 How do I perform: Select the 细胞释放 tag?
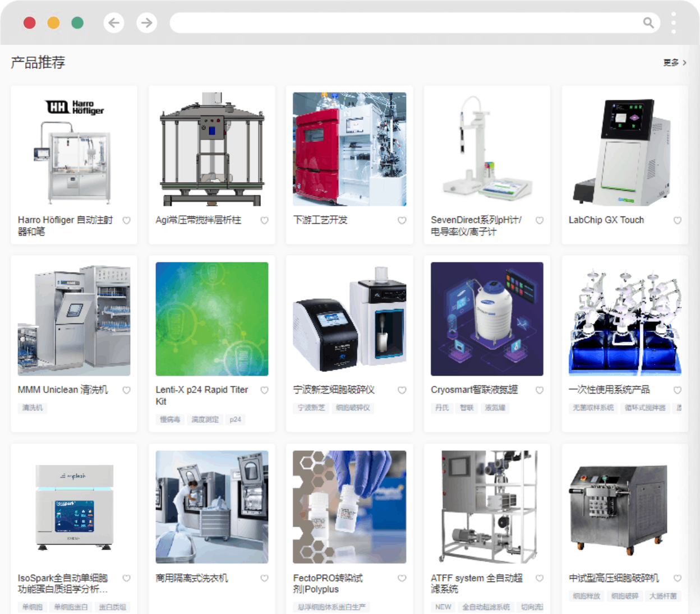587,596
